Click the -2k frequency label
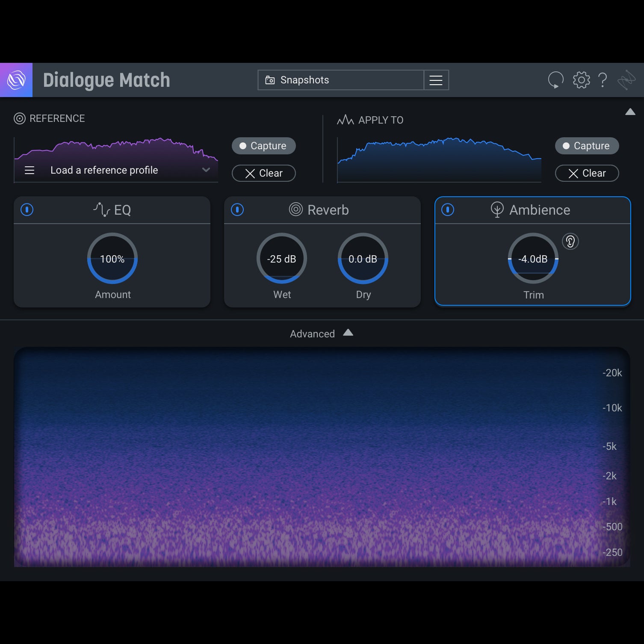This screenshot has width=644, height=644. coord(609,476)
